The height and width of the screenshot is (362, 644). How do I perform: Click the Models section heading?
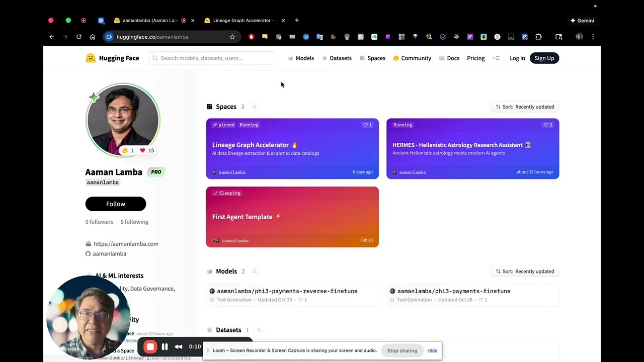pyautogui.click(x=226, y=271)
